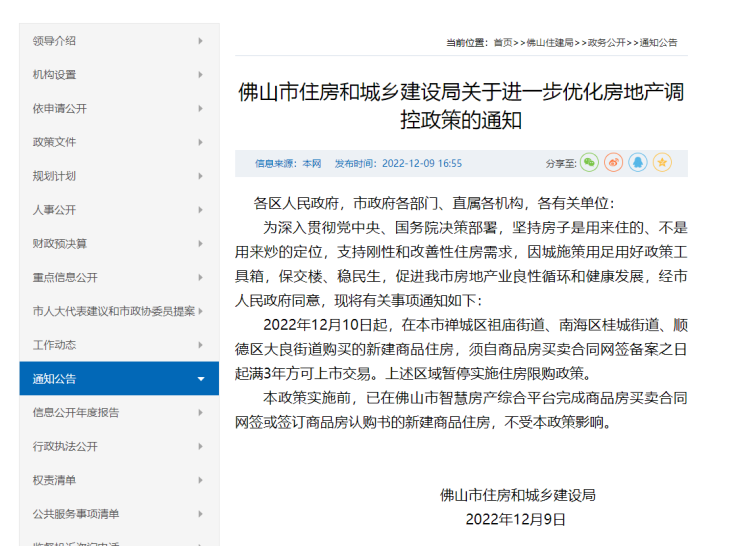This screenshot has width=740, height=546.
Task: Share the notice to Sina Weibo
Action: [614, 162]
